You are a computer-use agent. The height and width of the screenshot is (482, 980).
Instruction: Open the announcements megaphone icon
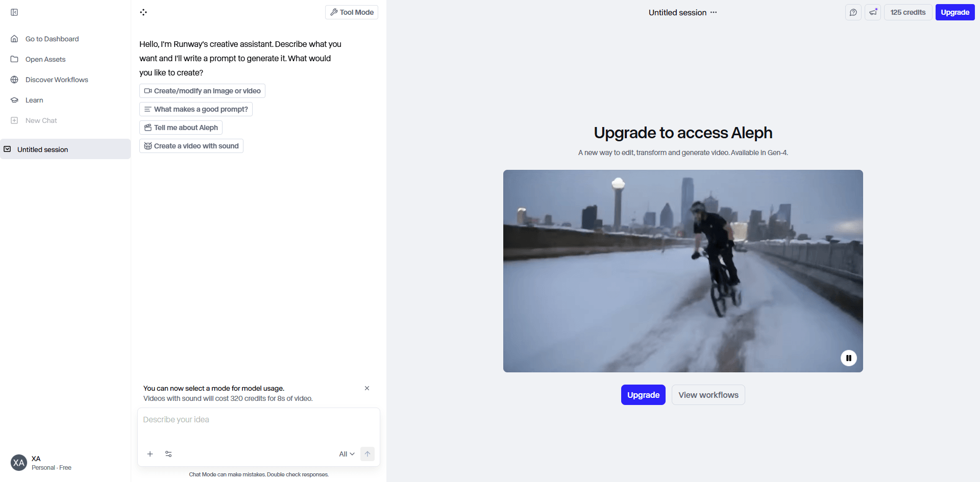[873, 12]
